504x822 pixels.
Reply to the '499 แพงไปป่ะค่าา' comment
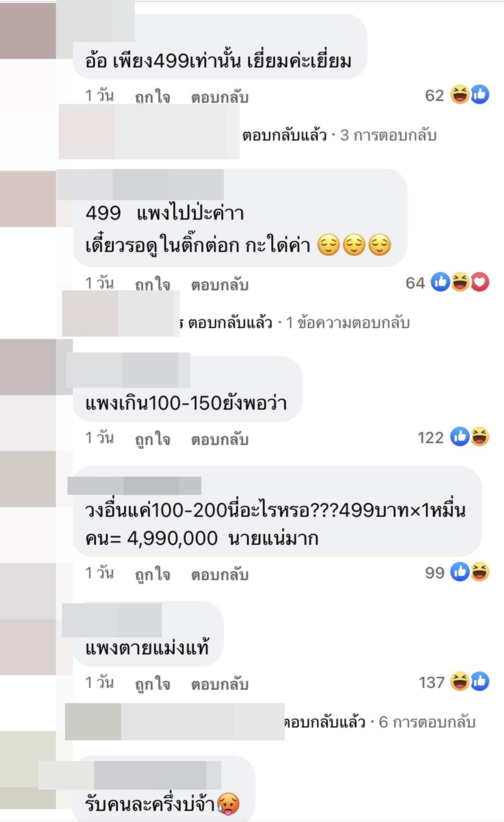220,285
